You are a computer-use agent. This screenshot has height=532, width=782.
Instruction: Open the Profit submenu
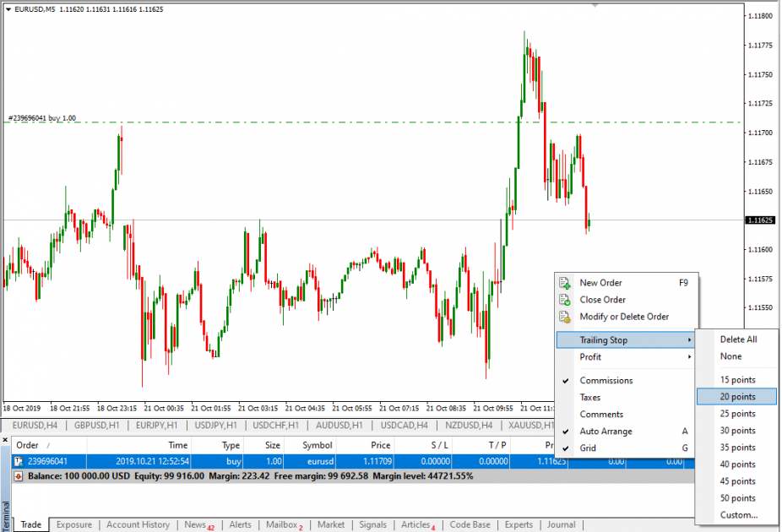click(x=626, y=357)
